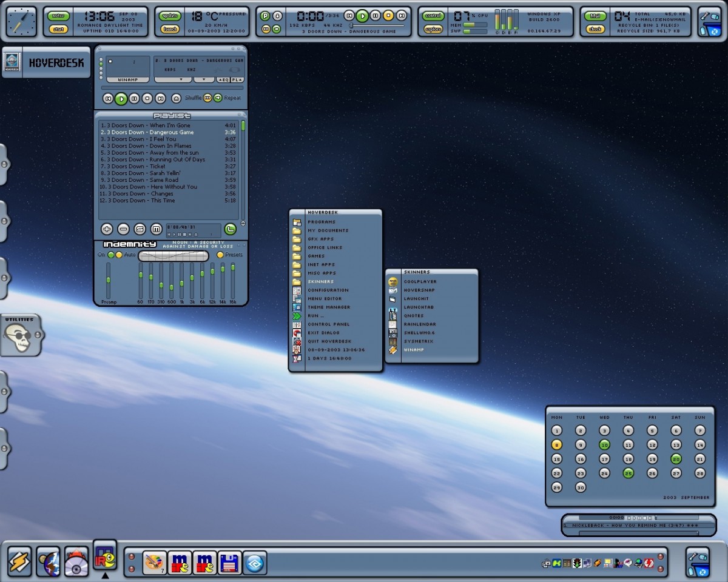The height and width of the screenshot is (582, 728).
Task: Click the Winamp song seek bar
Action: point(172,89)
